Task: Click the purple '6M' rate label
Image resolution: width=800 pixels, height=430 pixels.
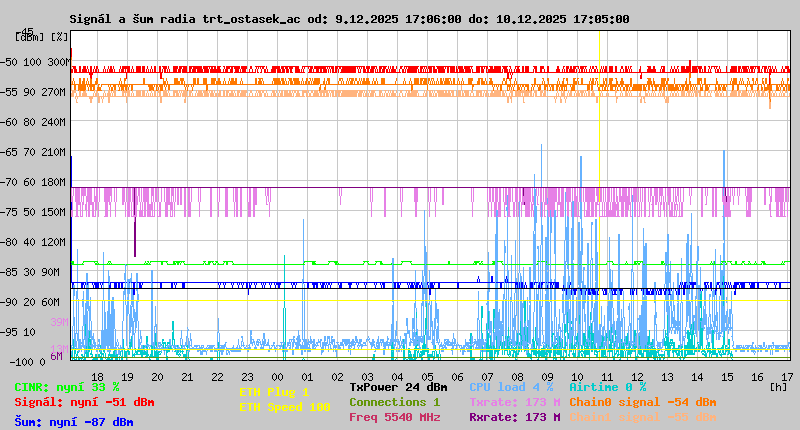Action: 56,356
